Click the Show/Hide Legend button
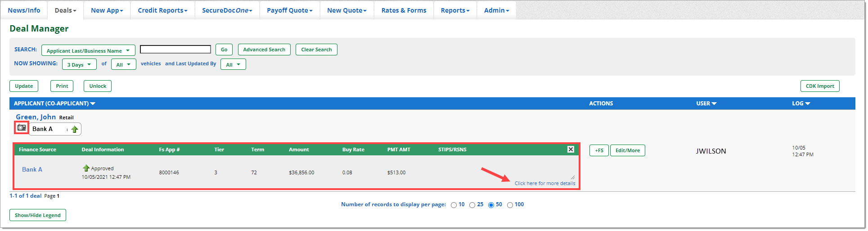Screen dimensions: 868x231 click(38, 215)
